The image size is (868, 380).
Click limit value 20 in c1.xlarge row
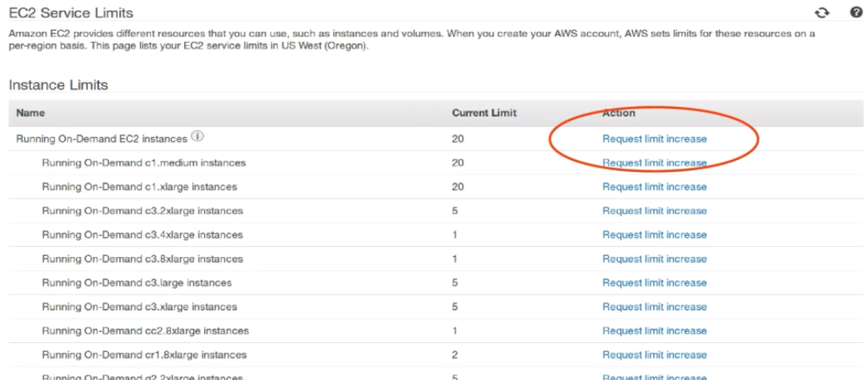(x=458, y=187)
